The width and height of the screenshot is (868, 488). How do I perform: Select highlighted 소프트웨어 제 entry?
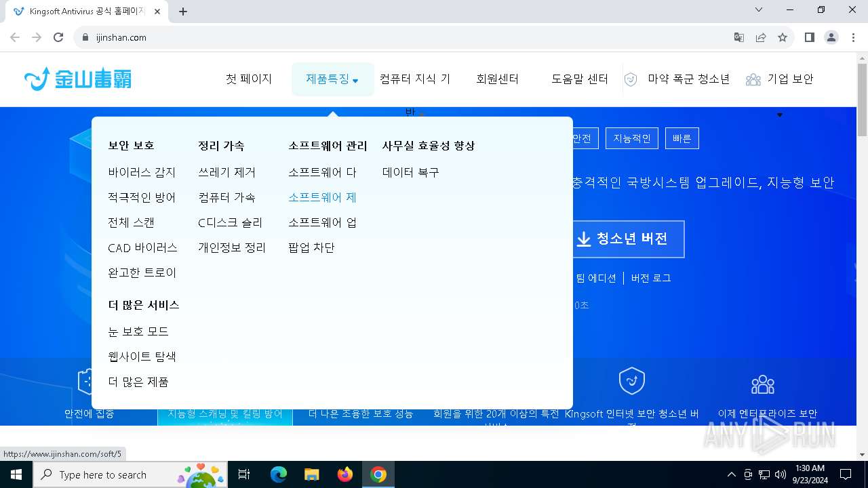(322, 197)
